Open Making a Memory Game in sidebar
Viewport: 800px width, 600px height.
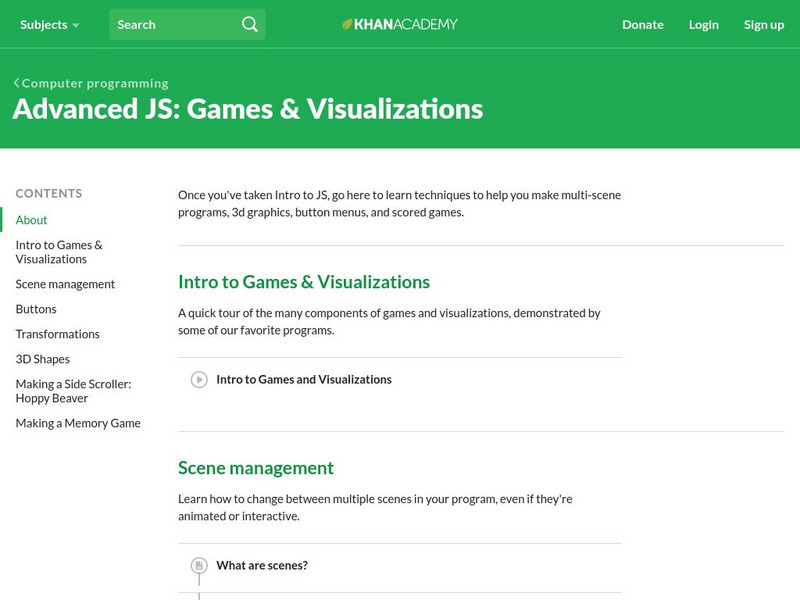78,423
